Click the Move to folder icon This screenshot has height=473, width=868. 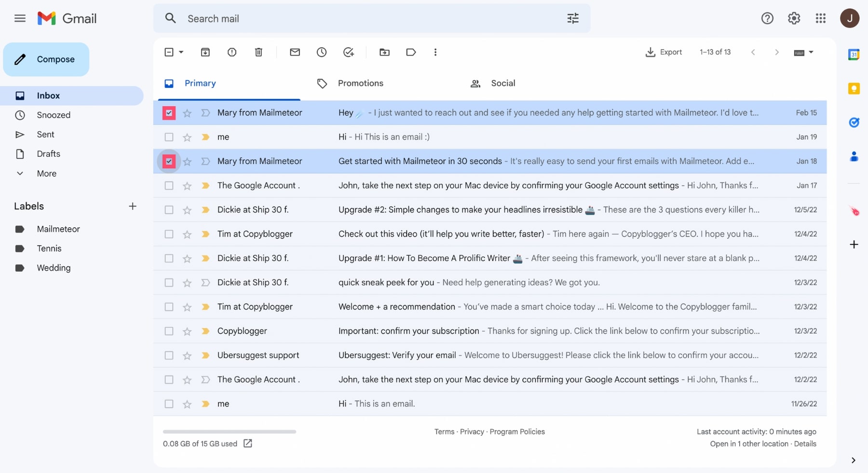pos(384,52)
